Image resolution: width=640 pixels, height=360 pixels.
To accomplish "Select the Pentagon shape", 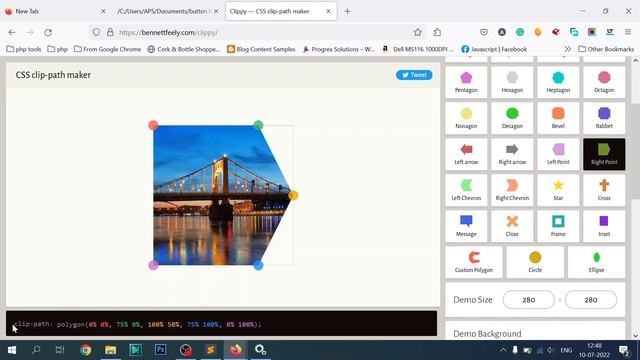I will tap(466, 82).
